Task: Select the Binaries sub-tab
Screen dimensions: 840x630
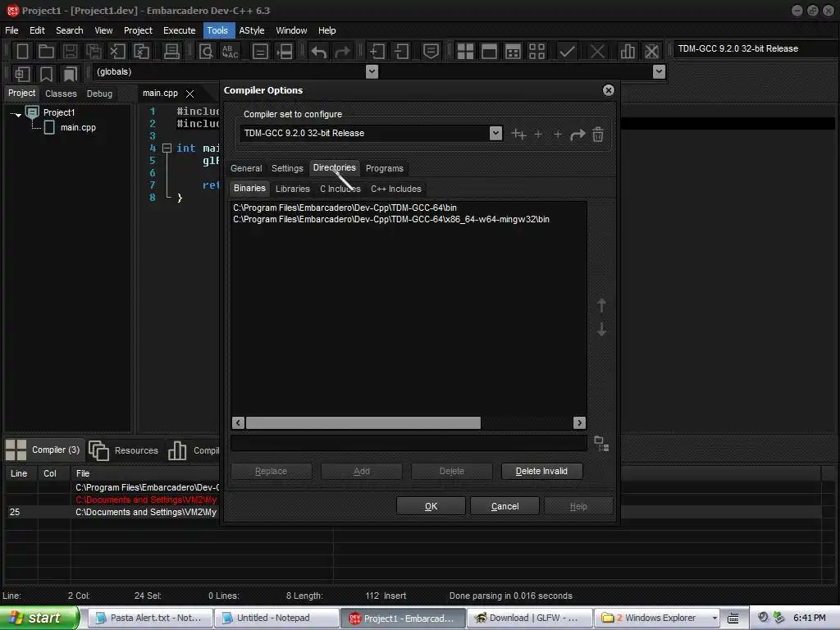Action: pos(249,188)
